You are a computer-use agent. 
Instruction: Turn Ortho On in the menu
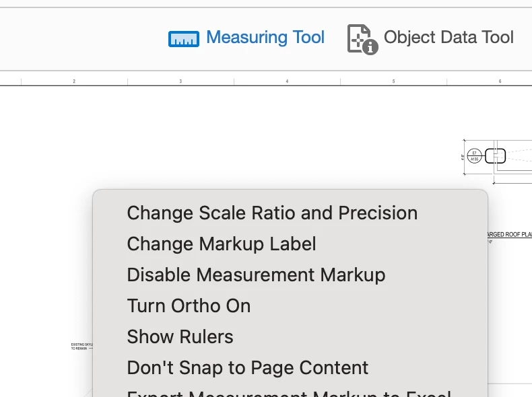pyautogui.click(x=189, y=306)
